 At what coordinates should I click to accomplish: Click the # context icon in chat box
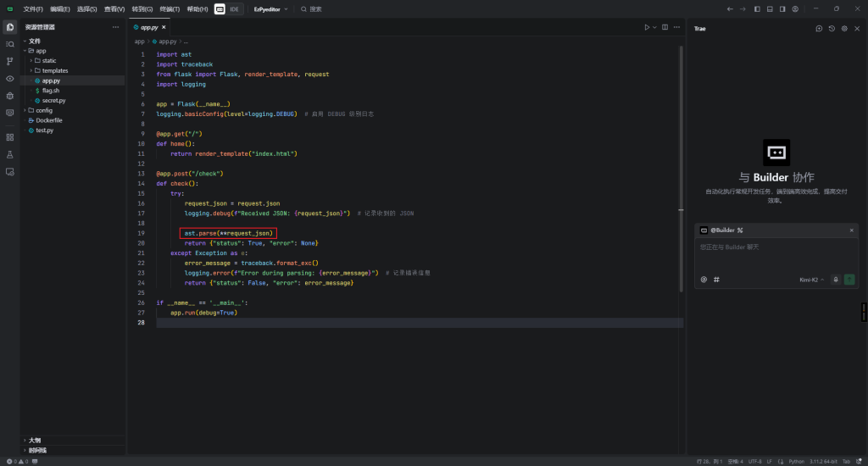(716, 280)
